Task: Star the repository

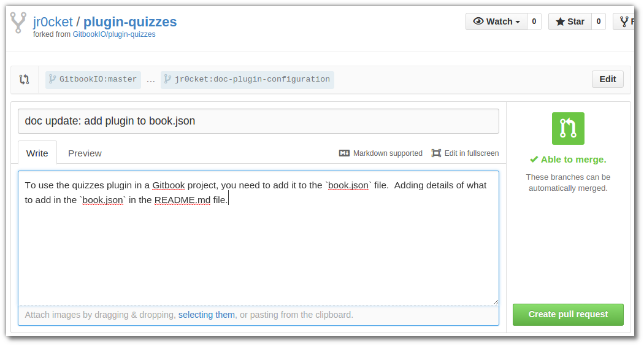Action: (x=570, y=21)
